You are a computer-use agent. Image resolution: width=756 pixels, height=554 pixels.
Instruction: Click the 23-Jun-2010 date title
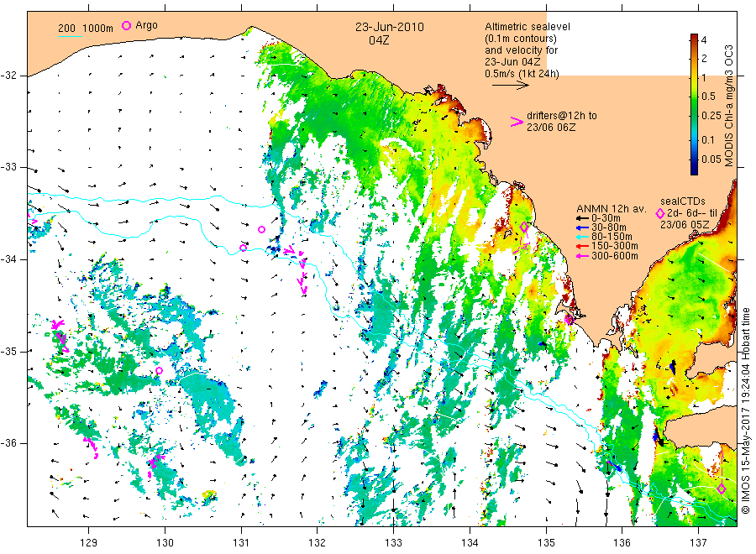point(390,27)
